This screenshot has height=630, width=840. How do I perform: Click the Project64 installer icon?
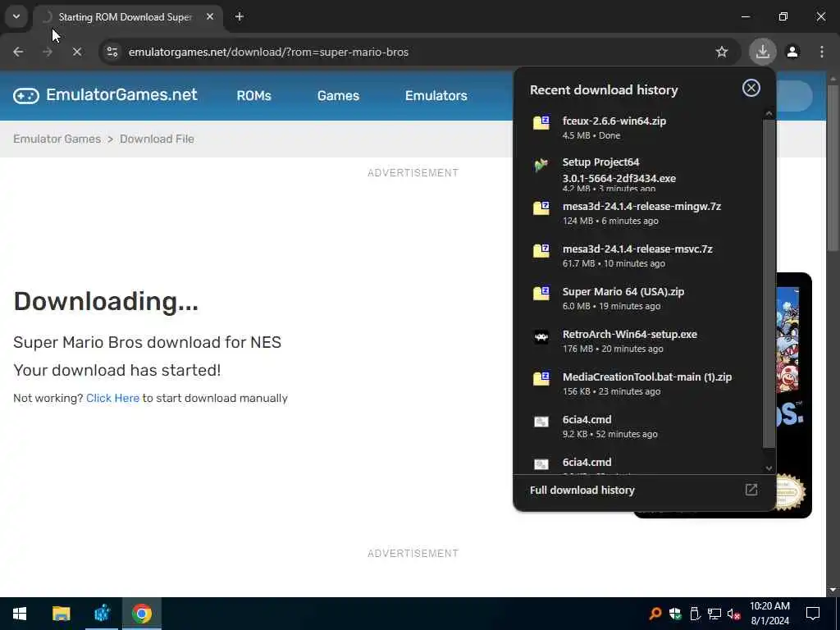point(541,164)
